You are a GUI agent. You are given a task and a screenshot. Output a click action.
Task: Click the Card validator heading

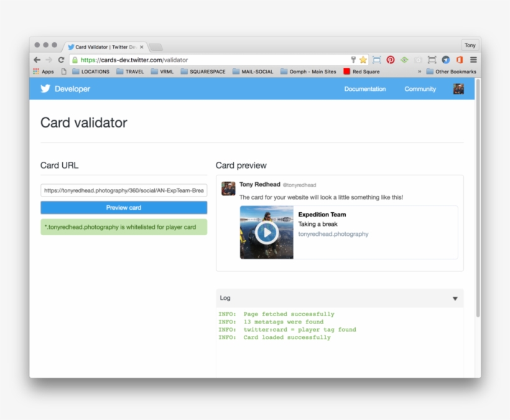(x=83, y=123)
